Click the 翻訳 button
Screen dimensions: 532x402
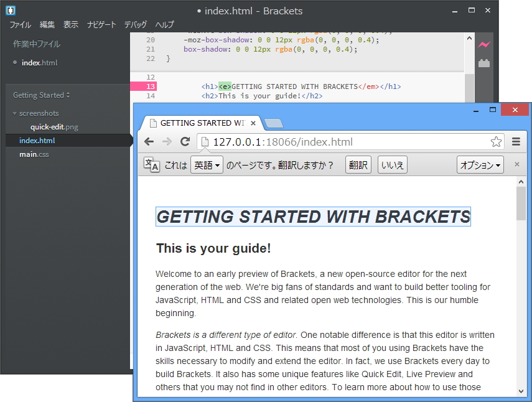pos(358,165)
